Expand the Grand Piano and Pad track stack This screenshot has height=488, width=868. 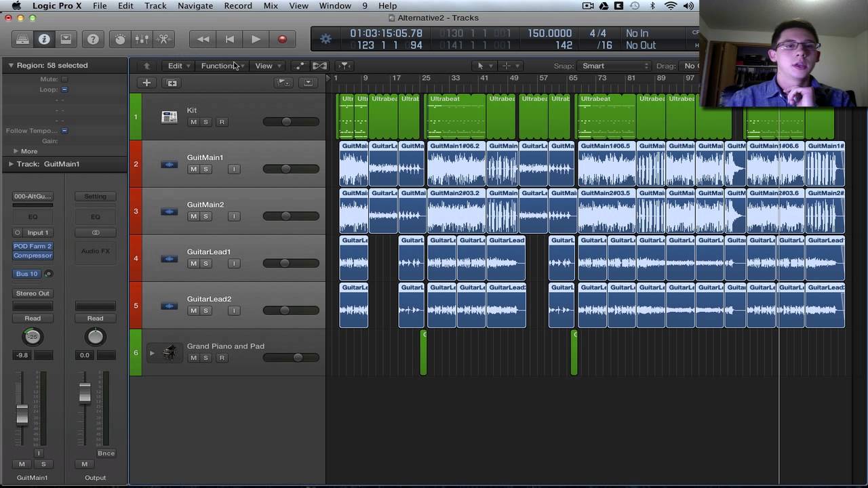tap(152, 352)
